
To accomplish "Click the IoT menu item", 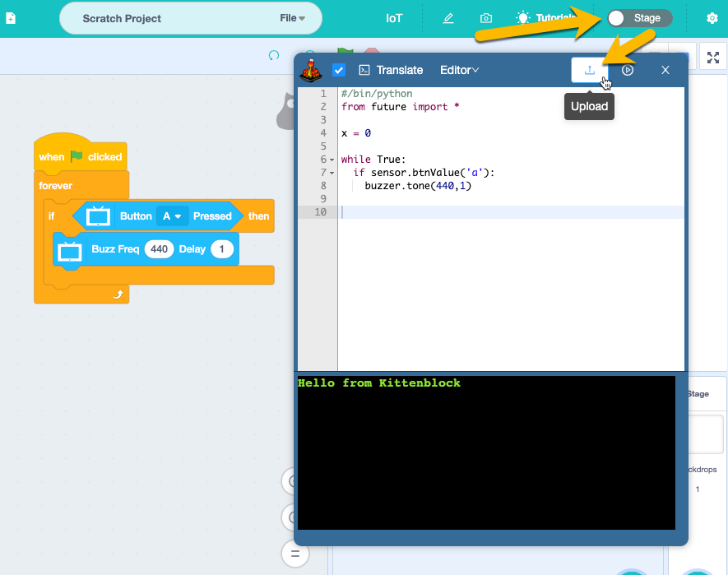I will click(394, 17).
